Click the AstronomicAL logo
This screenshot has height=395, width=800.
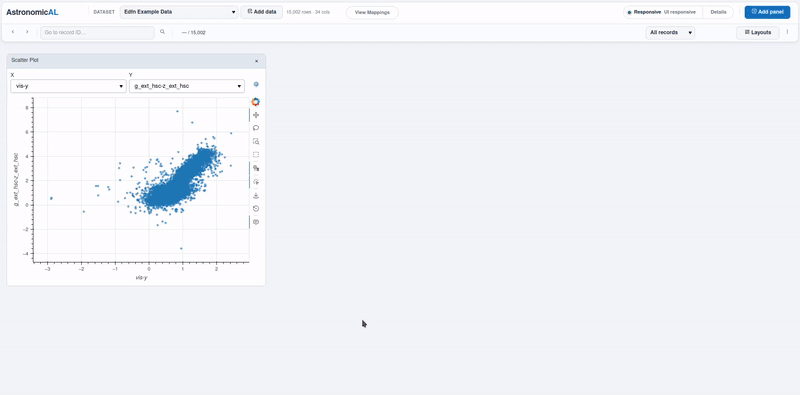[32, 12]
